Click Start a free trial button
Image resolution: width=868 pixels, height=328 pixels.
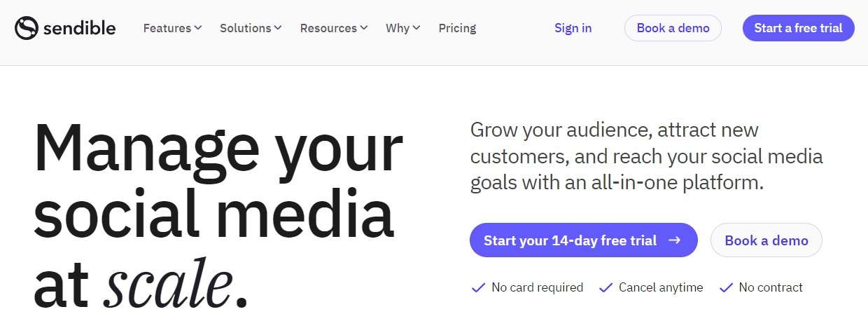tap(798, 28)
